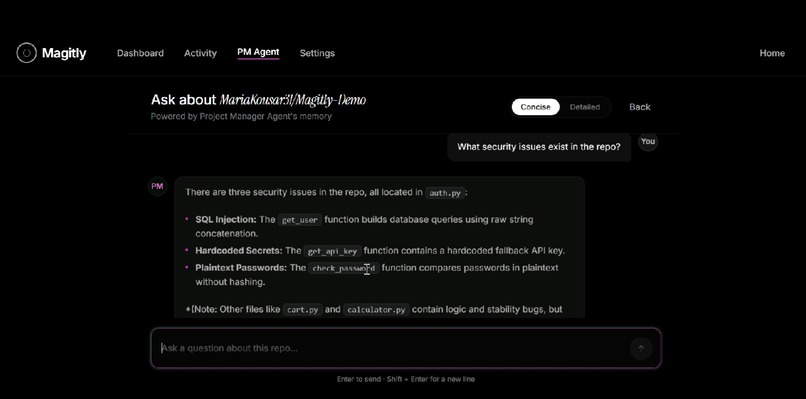
Task: Click the get_user function code tag
Action: 300,220
